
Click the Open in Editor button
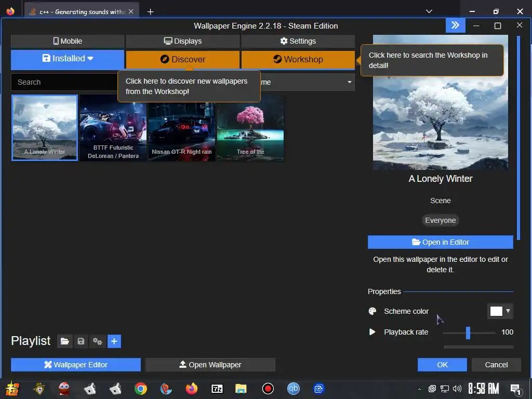[x=441, y=242]
